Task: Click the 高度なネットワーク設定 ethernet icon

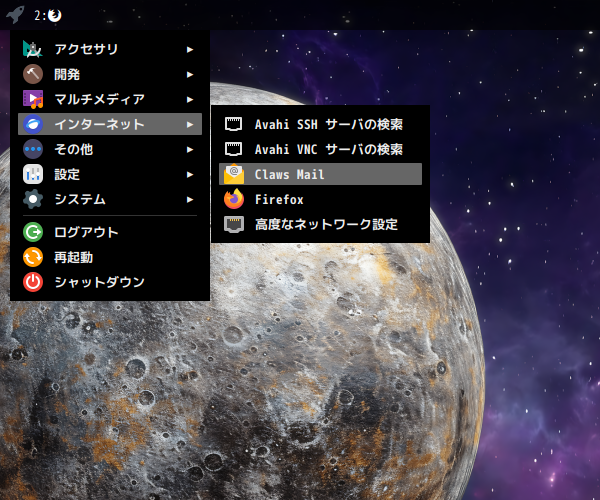Action: [x=234, y=224]
